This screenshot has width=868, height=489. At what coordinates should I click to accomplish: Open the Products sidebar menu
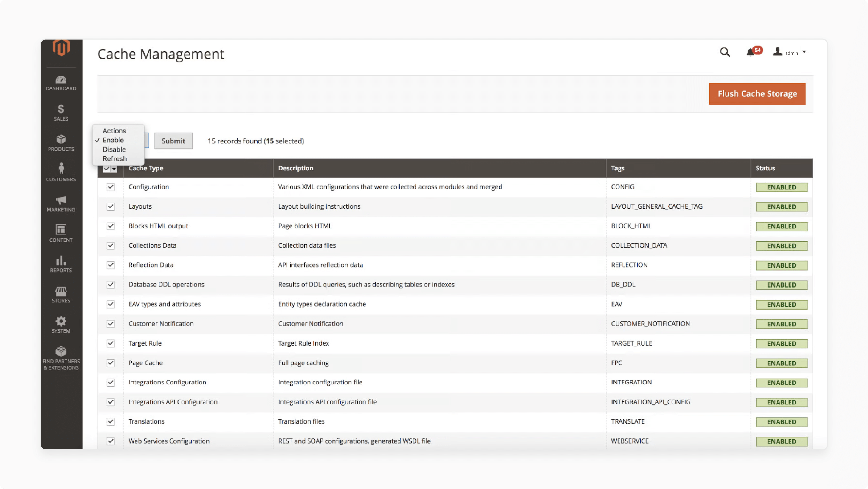coord(61,143)
